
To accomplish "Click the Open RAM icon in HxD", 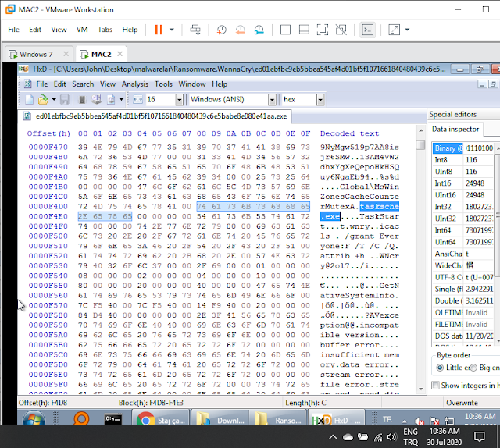I will click(82, 100).
